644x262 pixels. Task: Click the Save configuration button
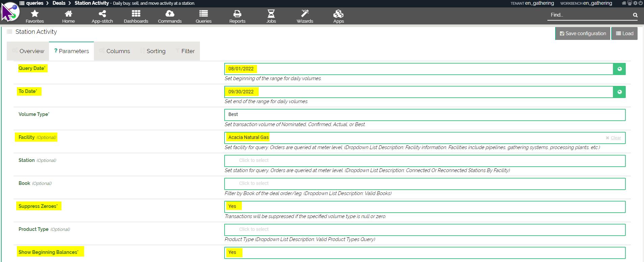[x=583, y=33]
